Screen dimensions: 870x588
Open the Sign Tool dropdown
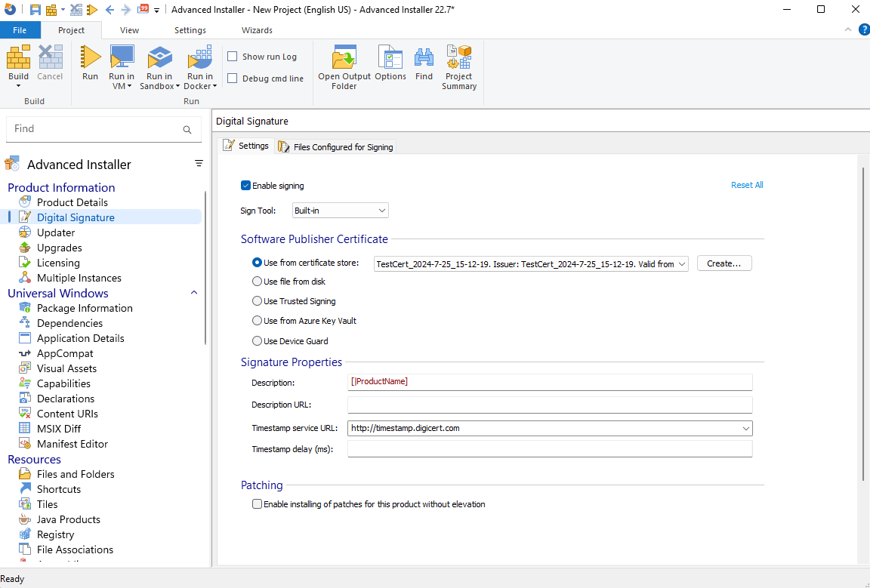coord(341,211)
